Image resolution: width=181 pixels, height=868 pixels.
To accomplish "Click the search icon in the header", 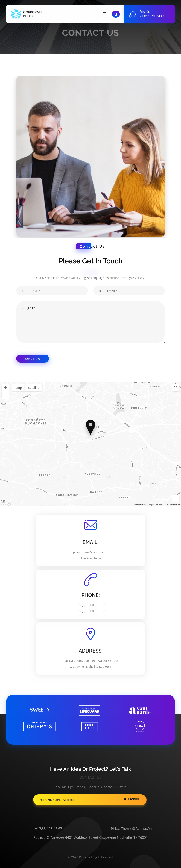I will pyautogui.click(x=115, y=14).
